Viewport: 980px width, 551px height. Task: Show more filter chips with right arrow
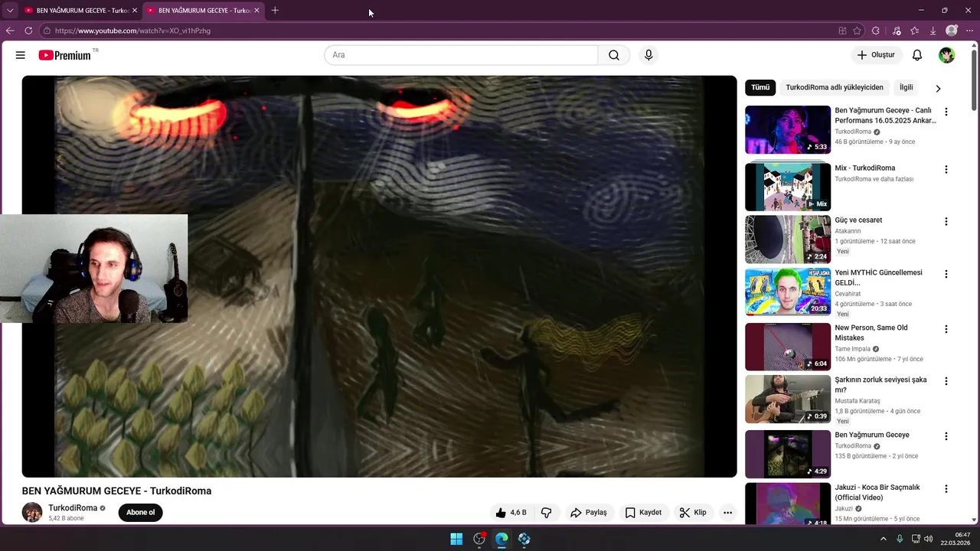point(938,88)
